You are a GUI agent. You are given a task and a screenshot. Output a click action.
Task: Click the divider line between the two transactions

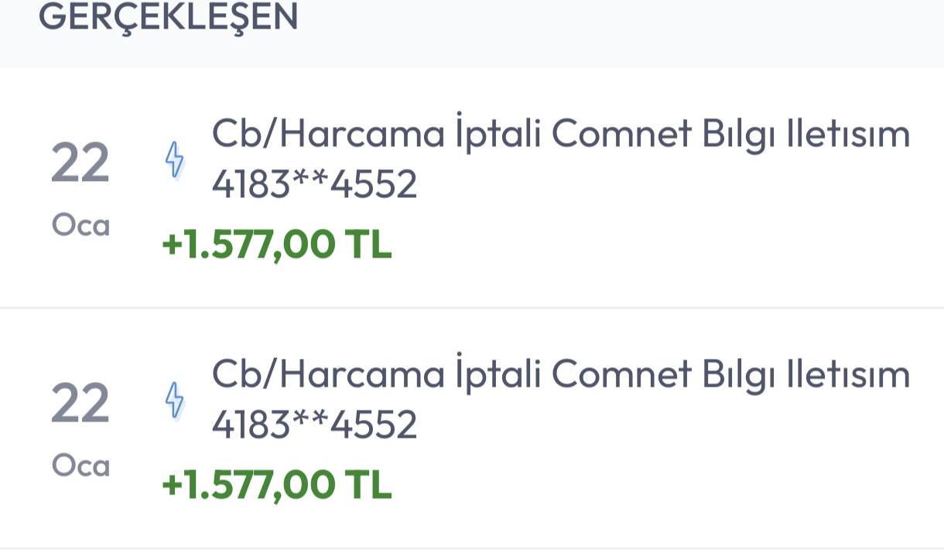click(472, 307)
